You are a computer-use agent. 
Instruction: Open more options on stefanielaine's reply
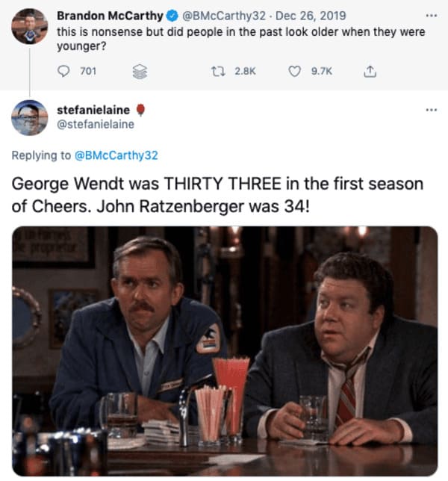(x=431, y=110)
